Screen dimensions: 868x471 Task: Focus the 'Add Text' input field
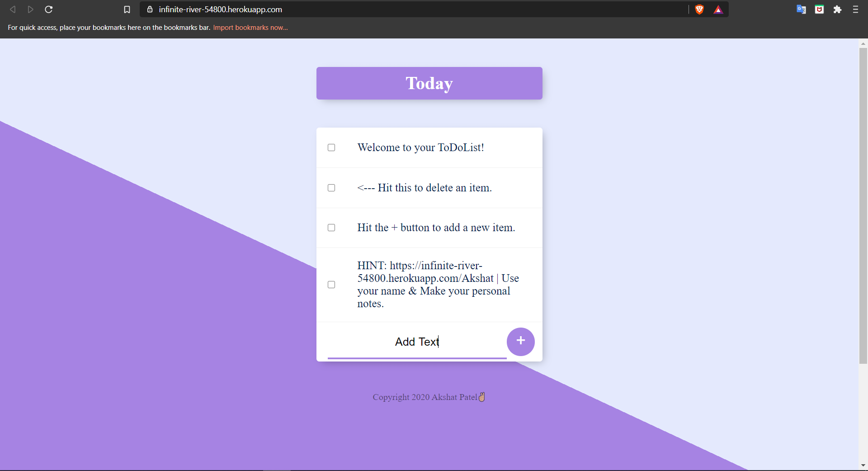pyautogui.click(x=417, y=343)
